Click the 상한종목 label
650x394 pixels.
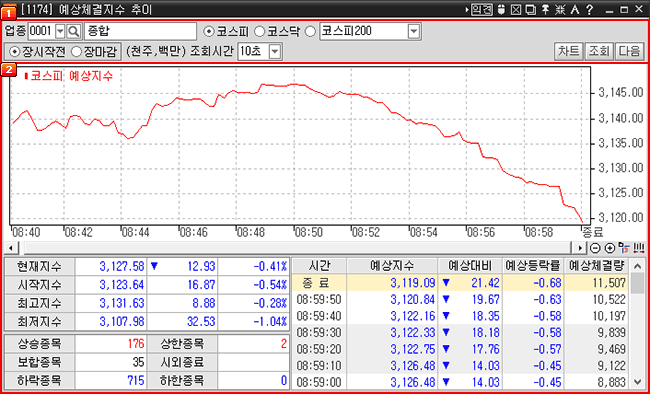[182, 344]
